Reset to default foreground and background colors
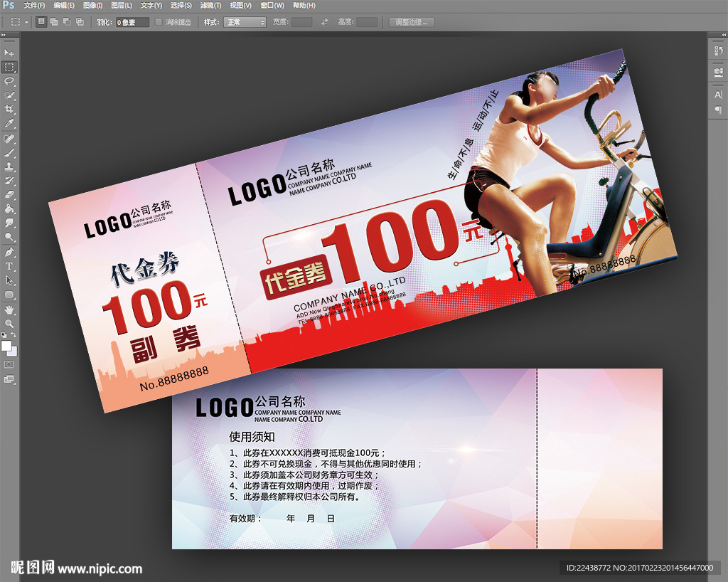The image size is (728, 582). click(4, 334)
